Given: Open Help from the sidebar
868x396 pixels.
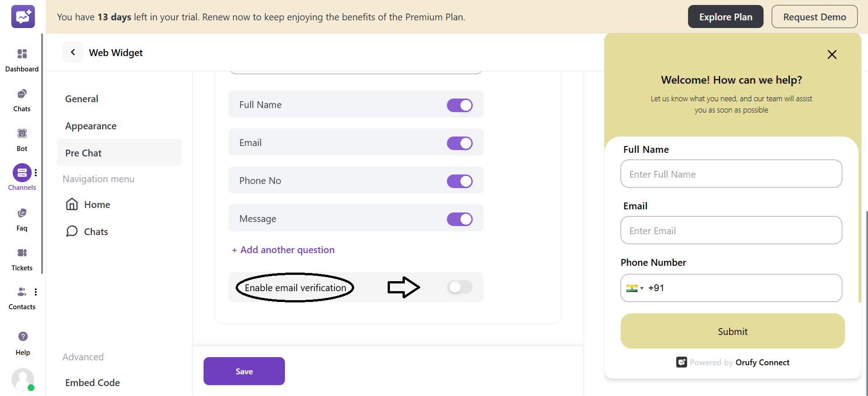Looking at the screenshot, I should pos(22,341).
